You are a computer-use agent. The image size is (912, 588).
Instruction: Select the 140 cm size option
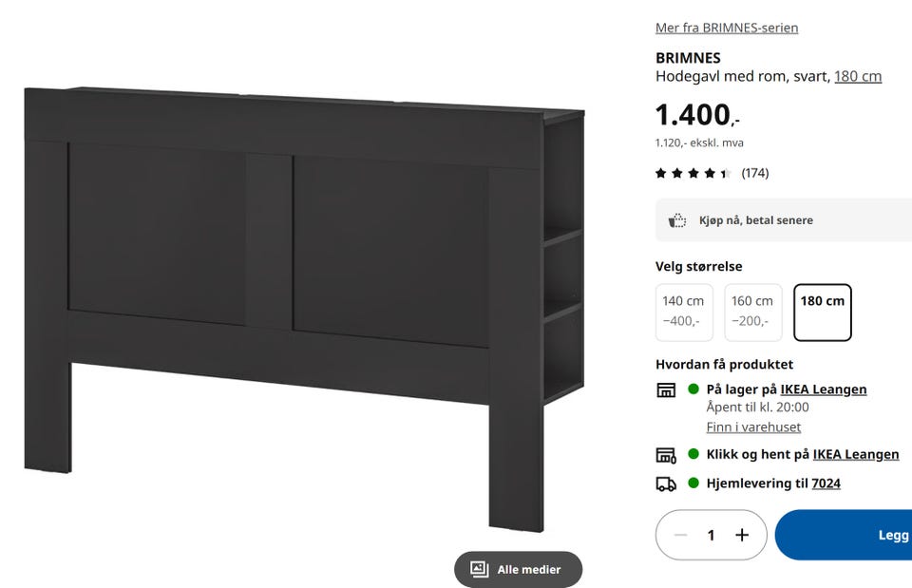tap(684, 313)
